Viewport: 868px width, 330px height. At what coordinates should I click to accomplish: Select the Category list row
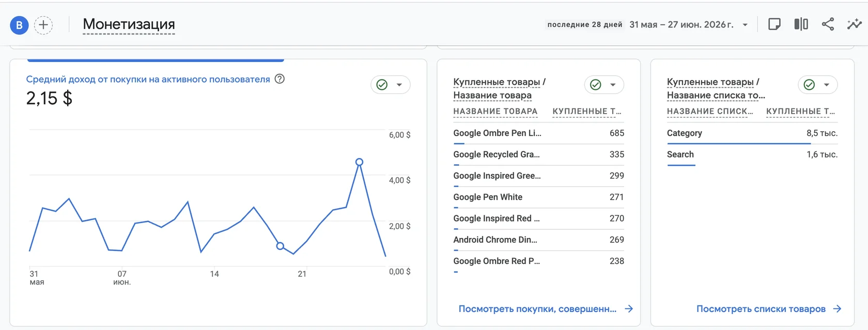pos(752,133)
